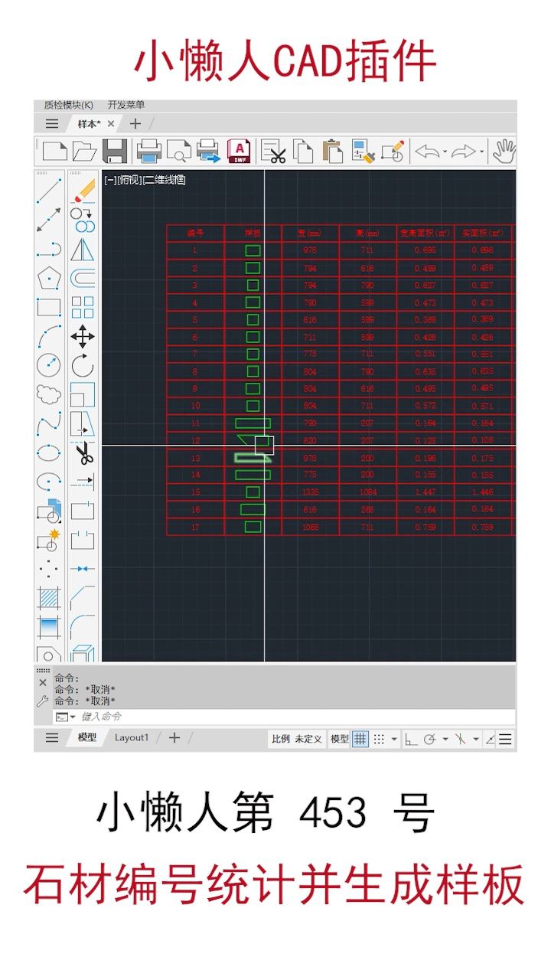Screen dimensions: 551x980
Task: Click the Publish icon with blue arrow
Action: 209,151
